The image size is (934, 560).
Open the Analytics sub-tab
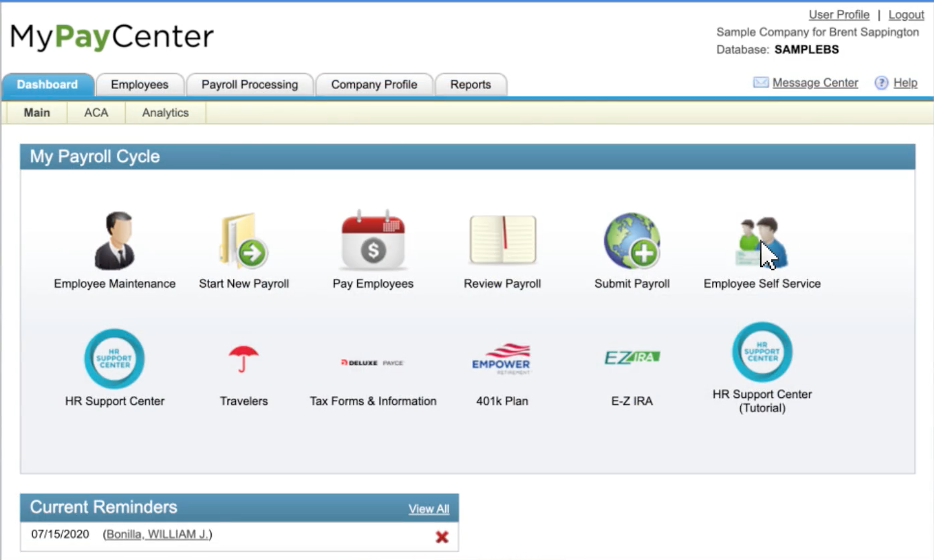coord(165,113)
